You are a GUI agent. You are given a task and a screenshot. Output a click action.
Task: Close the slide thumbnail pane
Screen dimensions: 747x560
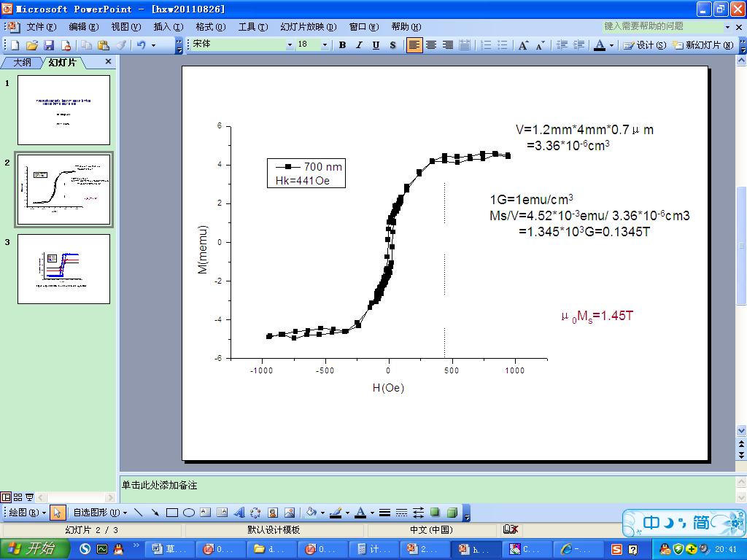click(x=108, y=61)
